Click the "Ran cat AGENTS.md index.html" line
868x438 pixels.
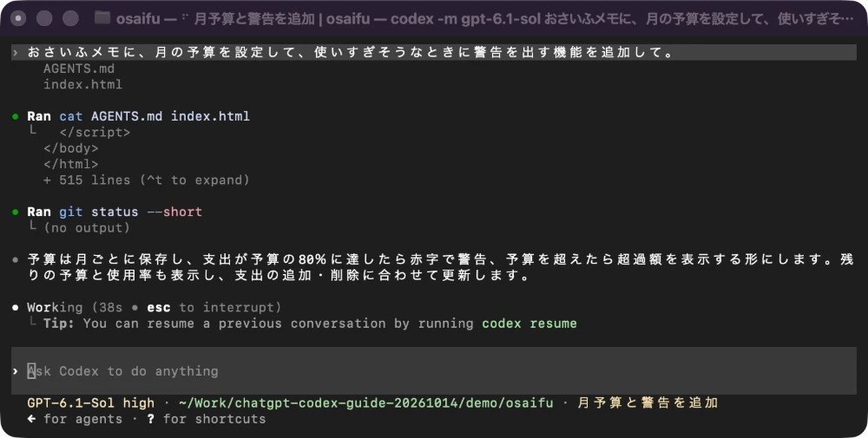138,117
